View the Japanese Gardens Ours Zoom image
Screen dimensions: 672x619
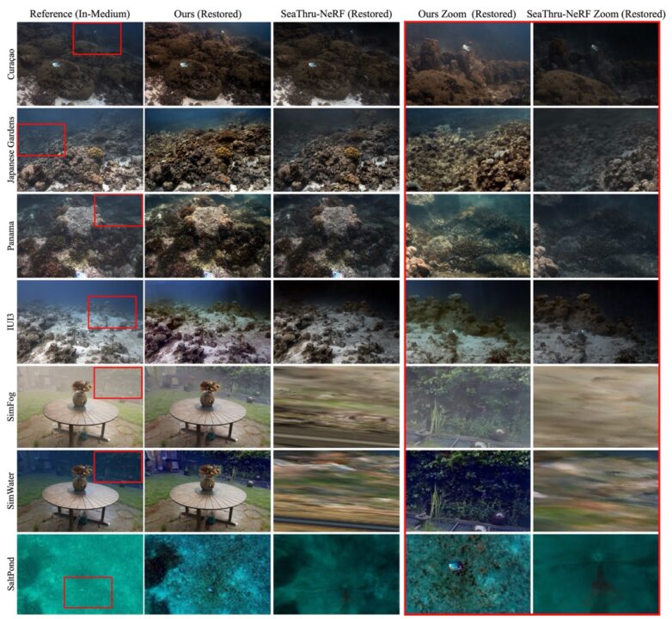coord(468,150)
